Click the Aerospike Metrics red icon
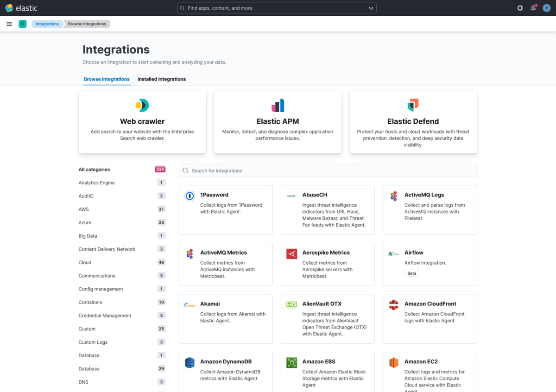556x392 pixels. coord(291,254)
